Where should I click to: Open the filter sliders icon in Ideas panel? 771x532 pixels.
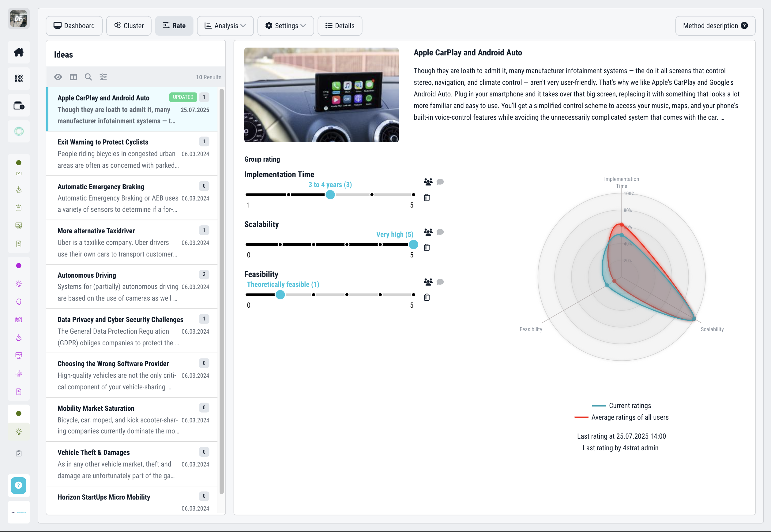103,77
